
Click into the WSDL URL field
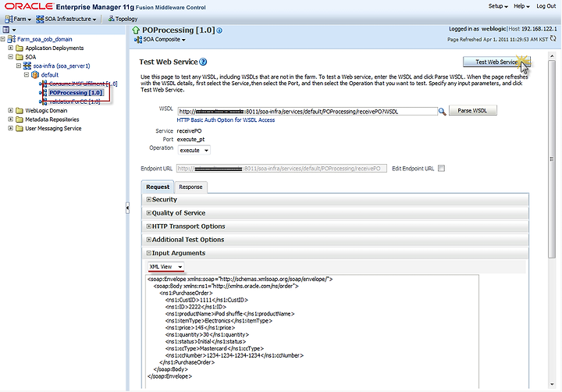(308, 112)
